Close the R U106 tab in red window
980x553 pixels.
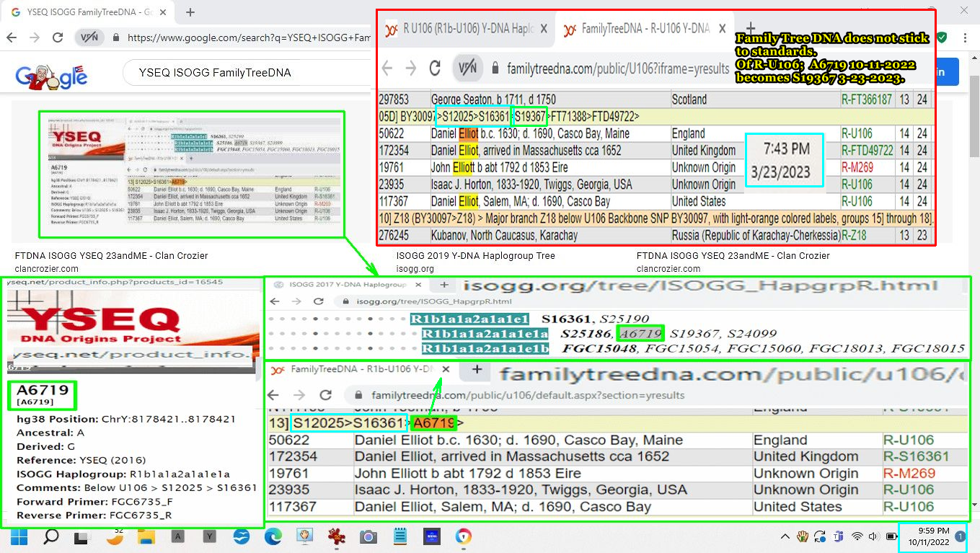point(544,29)
